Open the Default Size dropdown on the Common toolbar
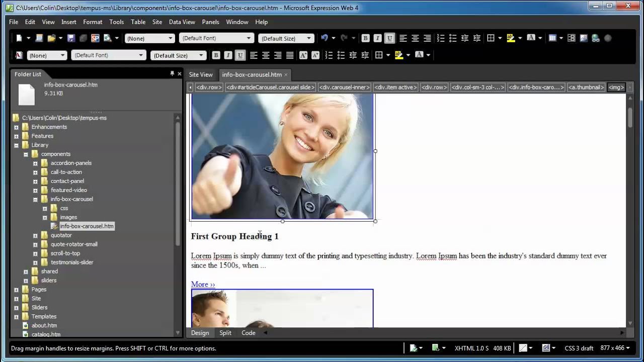644x362 pixels. 309,38
